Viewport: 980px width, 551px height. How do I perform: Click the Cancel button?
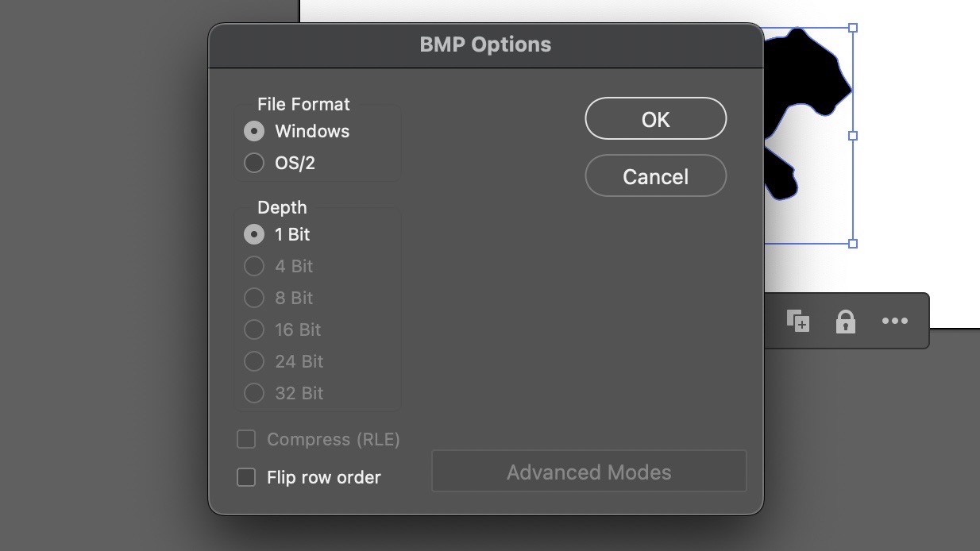pos(656,175)
